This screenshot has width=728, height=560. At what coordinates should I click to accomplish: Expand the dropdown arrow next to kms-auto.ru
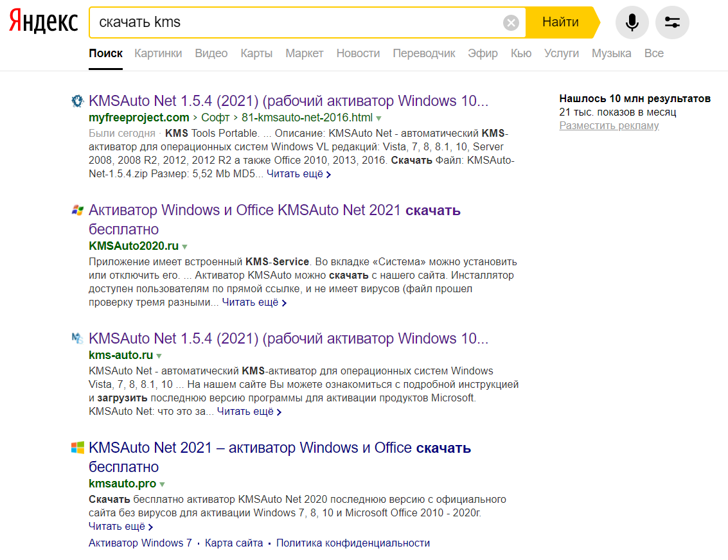(x=159, y=356)
